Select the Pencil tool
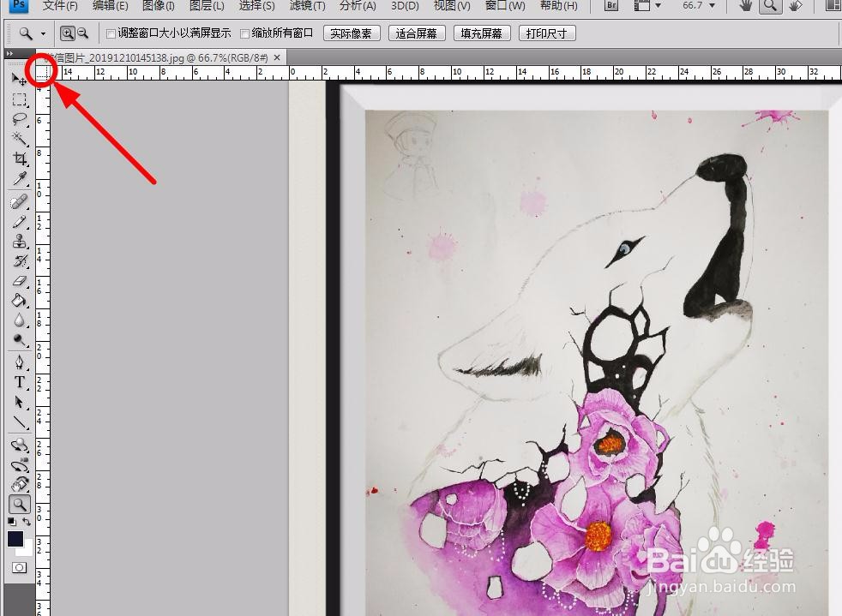 tap(20, 221)
